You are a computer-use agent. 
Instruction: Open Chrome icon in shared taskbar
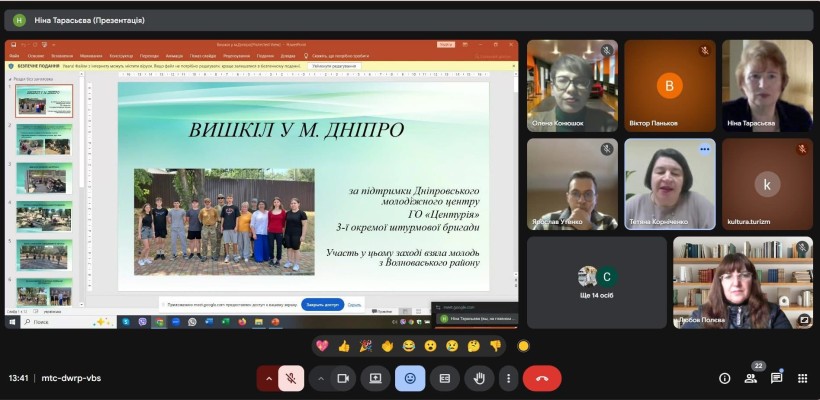tap(159, 322)
